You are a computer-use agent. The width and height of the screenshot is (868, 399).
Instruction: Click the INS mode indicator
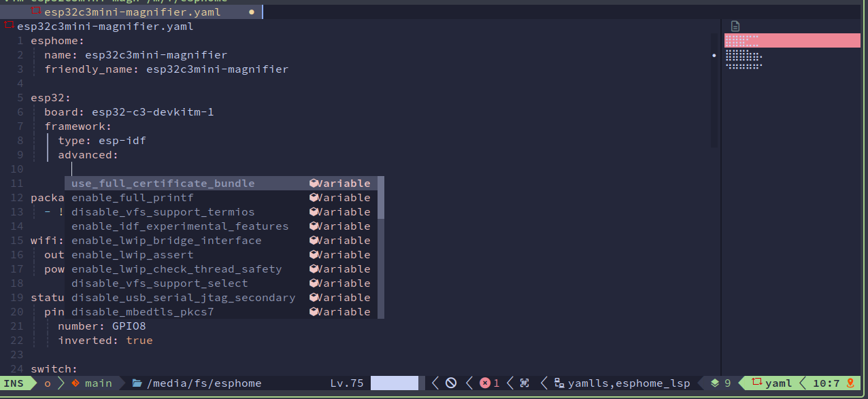coord(13,383)
